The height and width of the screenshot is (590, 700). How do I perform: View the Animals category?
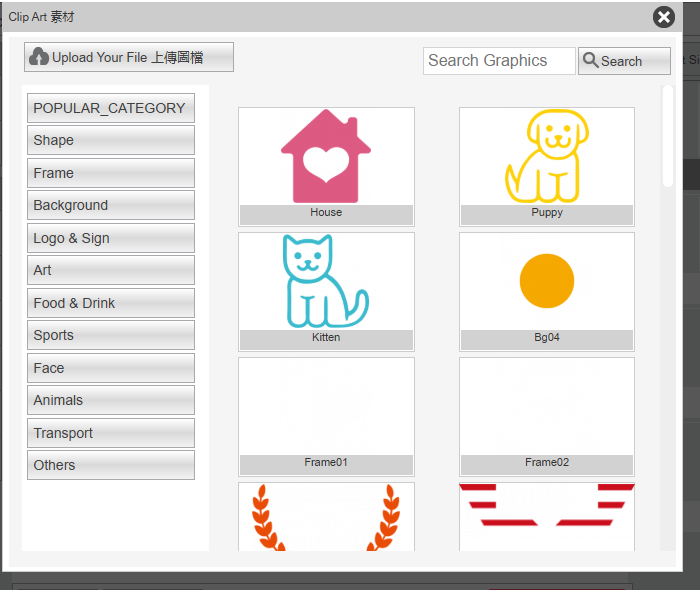(110, 400)
